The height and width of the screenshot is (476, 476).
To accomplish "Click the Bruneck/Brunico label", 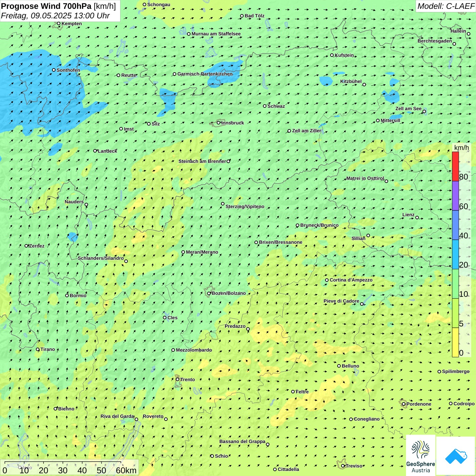I will tap(319, 225).
